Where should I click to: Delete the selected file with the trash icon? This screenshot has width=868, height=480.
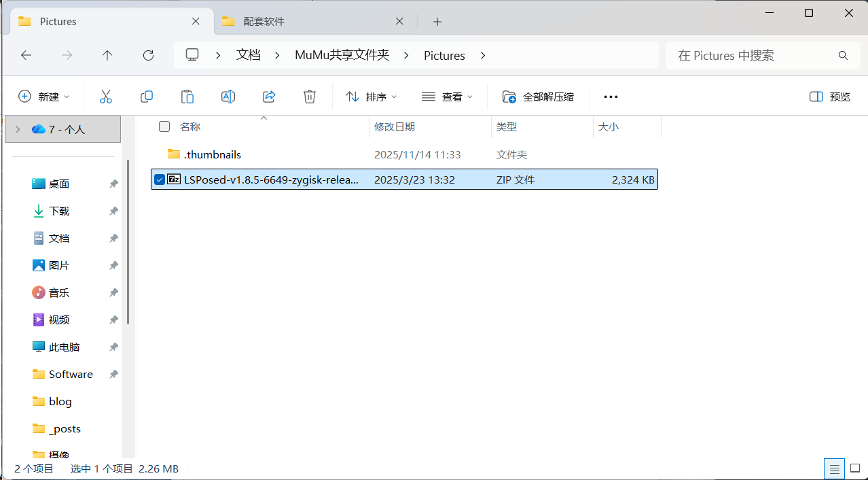coord(310,96)
